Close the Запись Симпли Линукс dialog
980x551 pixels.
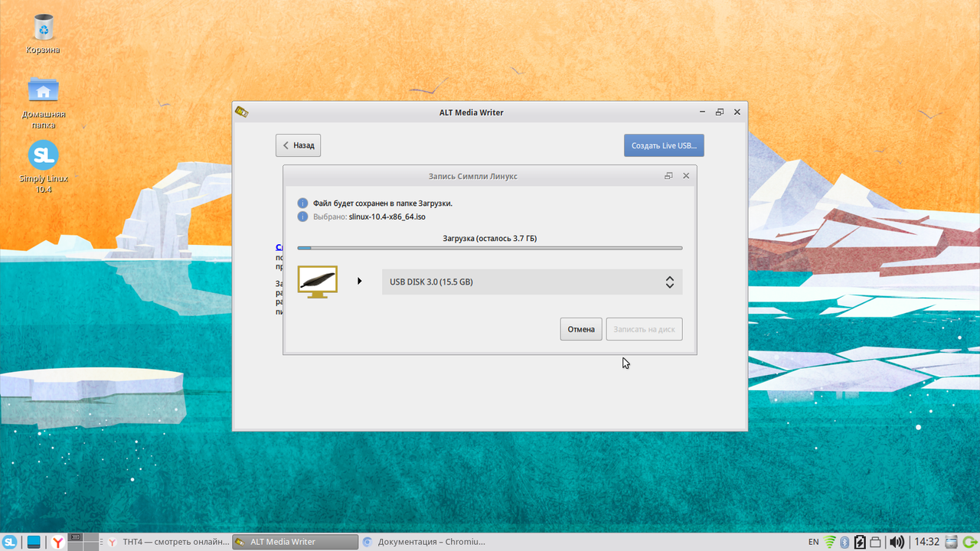pos(686,176)
